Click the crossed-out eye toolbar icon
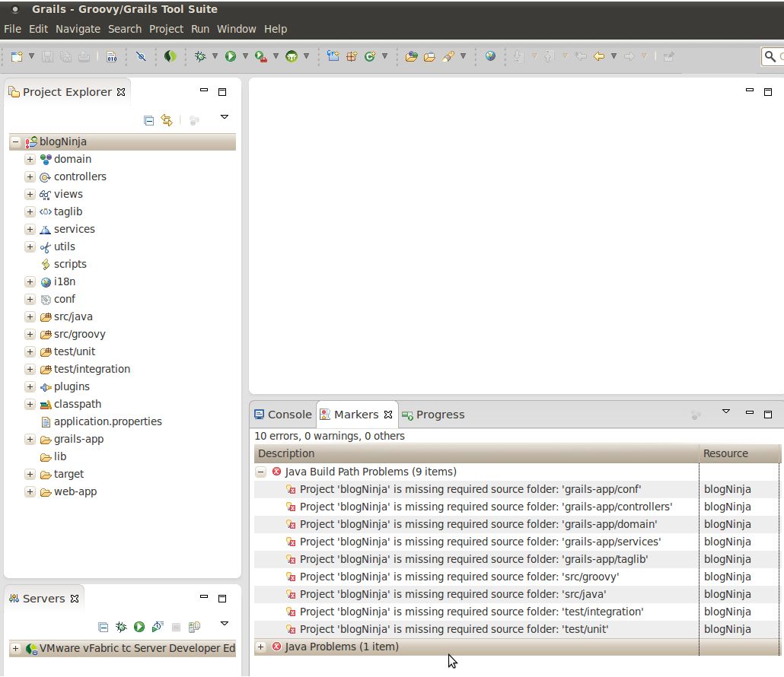This screenshot has height=677, width=784. click(x=141, y=56)
